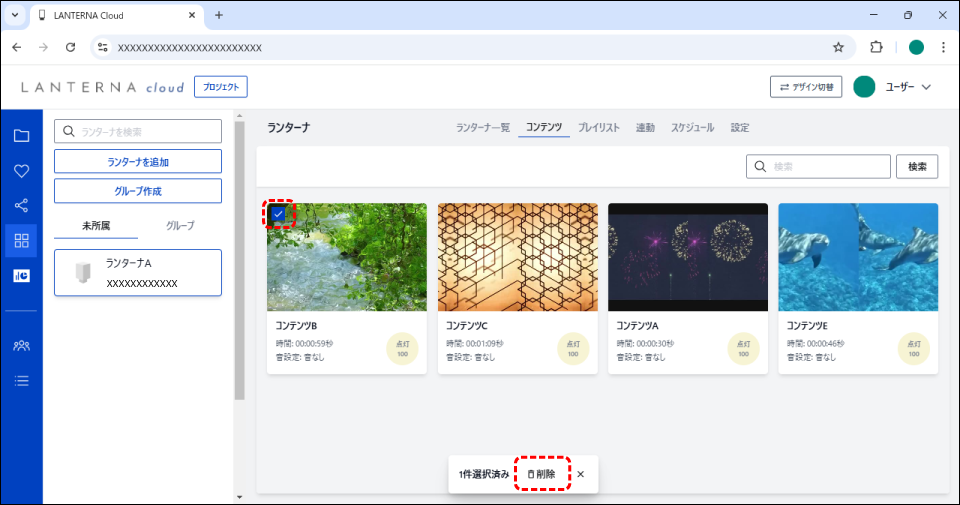Image resolution: width=960 pixels, height=505 pixels.
Task: Click the users group sidebar icon
Action: point(21,346)
